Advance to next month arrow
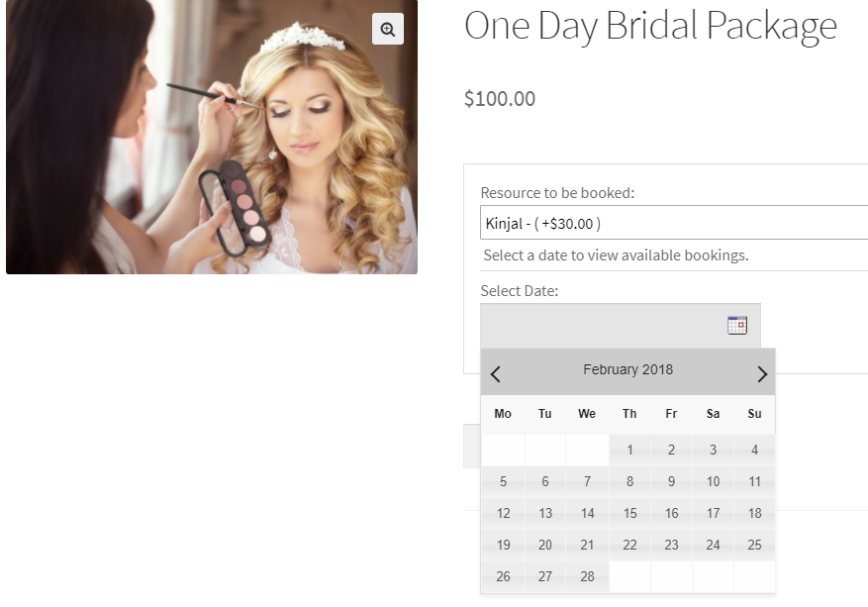The image size is (868, 607). pyautogui.click(x=761, y=373)
